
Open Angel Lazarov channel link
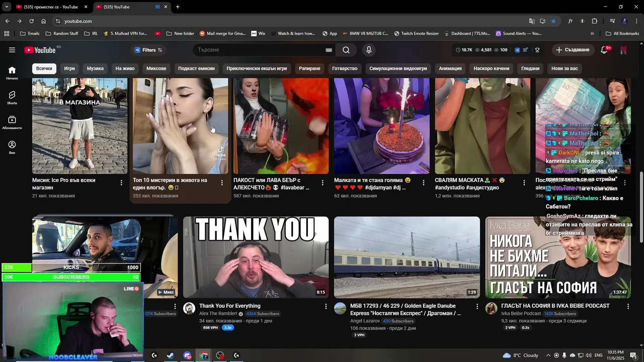365,321
